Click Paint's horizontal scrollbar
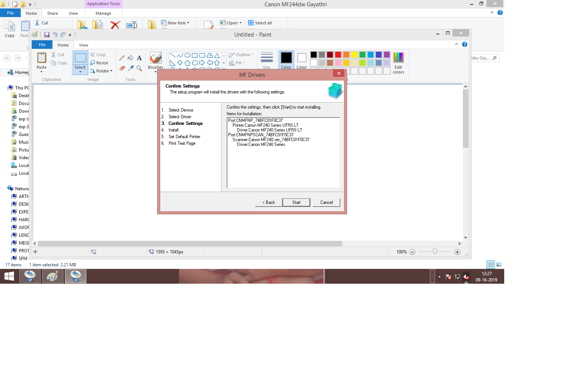This screenshot has width=588, height=386. pyautogui.click(x=190, y=243)
